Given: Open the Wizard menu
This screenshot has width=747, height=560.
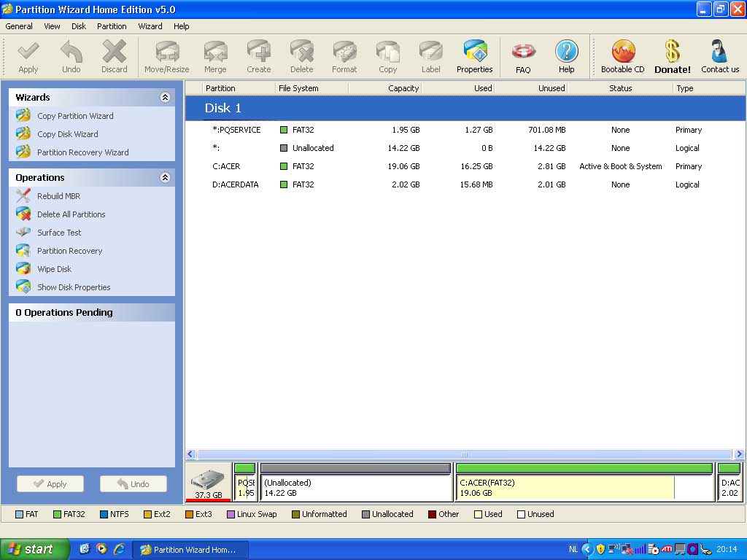Looking at the screenshot, I should tap(150, 26).
